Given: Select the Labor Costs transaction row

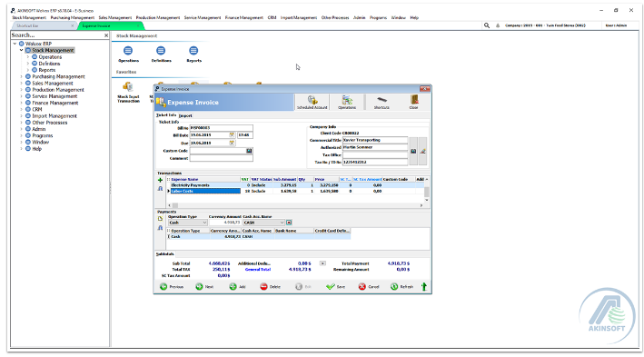Looking at the screenshot, I should tap(295, 191).
